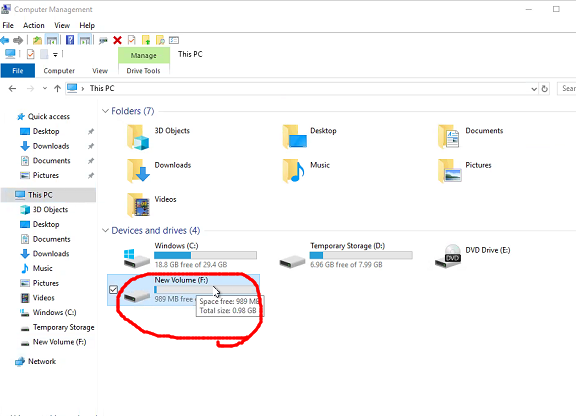Click the list view settings toolbar icon
Image resolution: width=576 pixels, height=416 pixels.
[174, 40]
